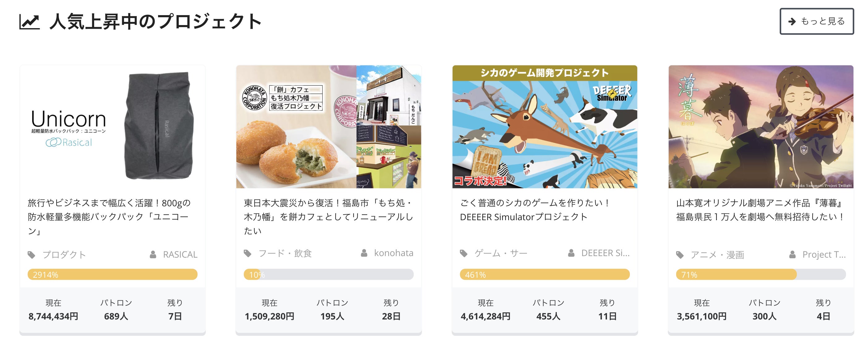Click the tag icon next to ゲーム・サー
The height and width of the screenshot is (347, 868).
coord(464,253)
